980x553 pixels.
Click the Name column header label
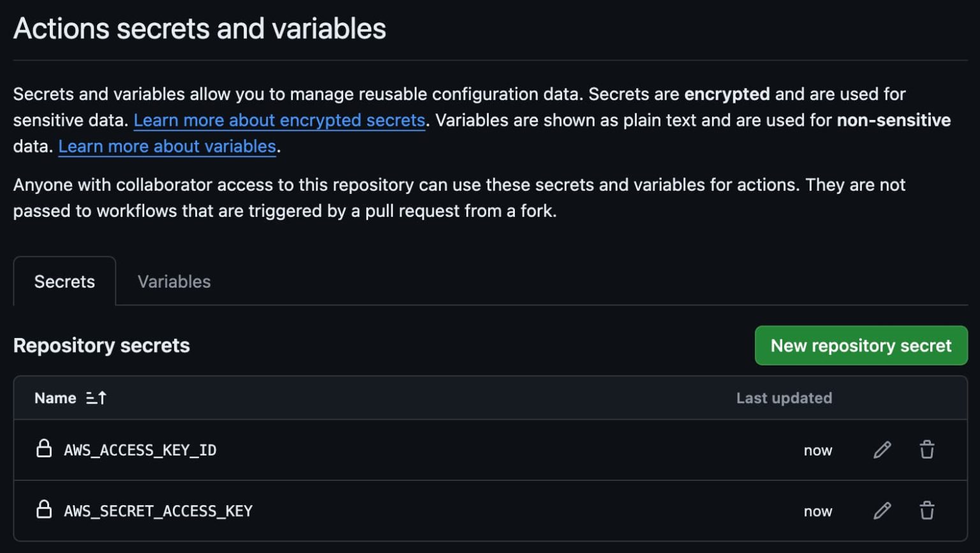tap(56, 398)
